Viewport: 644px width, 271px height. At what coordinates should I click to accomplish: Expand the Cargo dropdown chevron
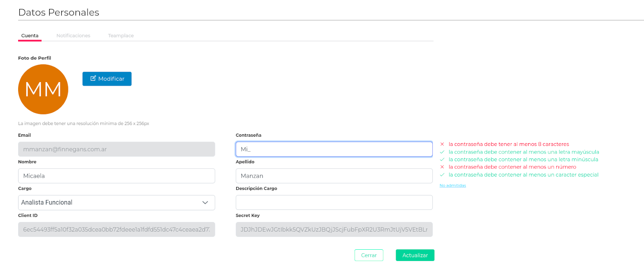pyautogui.click(x=205, y=203)
